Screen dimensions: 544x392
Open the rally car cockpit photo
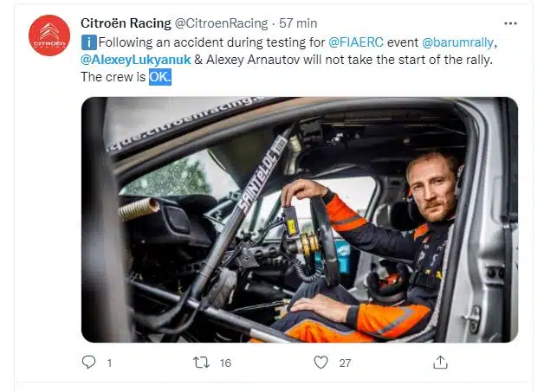(300, 220)
